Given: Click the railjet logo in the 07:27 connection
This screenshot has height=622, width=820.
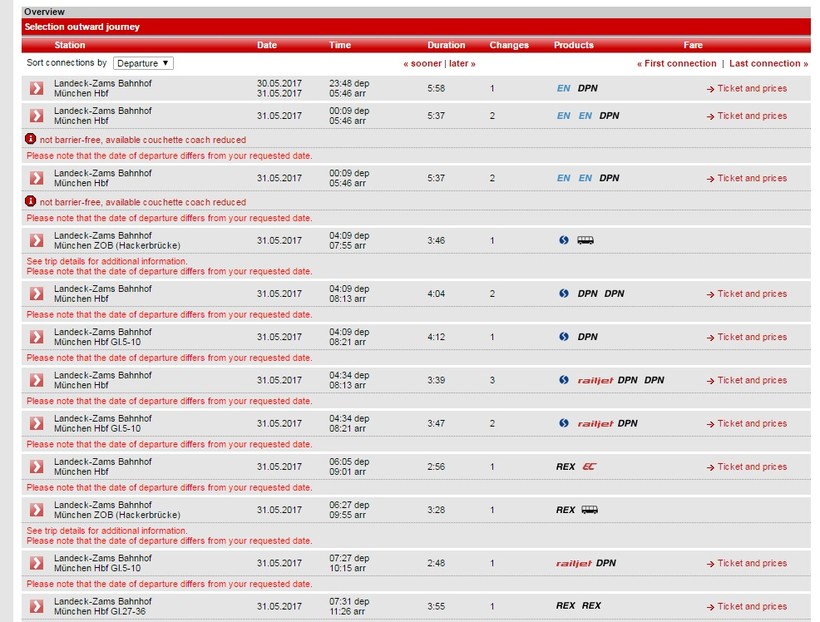Looking at the screenshot, I should click(x=573, y=563).
